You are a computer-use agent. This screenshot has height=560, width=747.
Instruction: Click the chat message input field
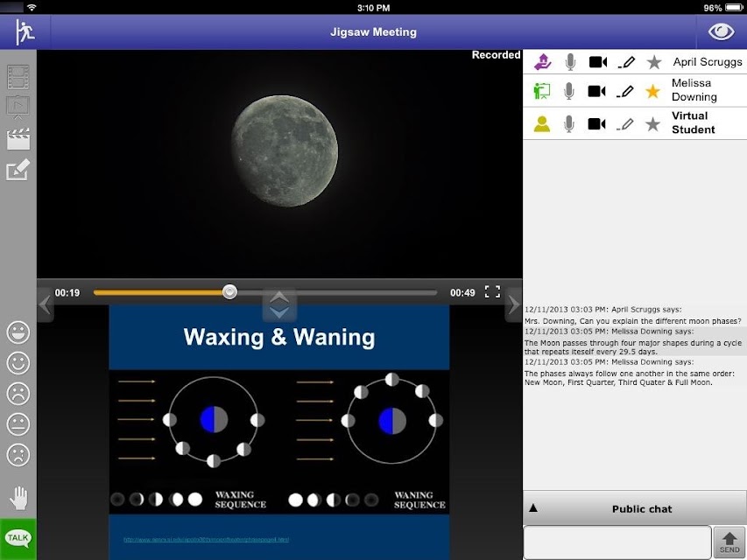pos(617,542)
